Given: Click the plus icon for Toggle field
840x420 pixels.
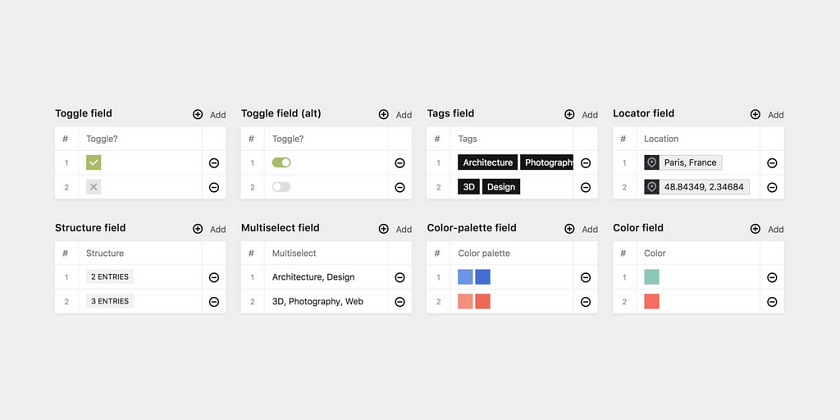Looking at the screenshot, I should point(198,114).
